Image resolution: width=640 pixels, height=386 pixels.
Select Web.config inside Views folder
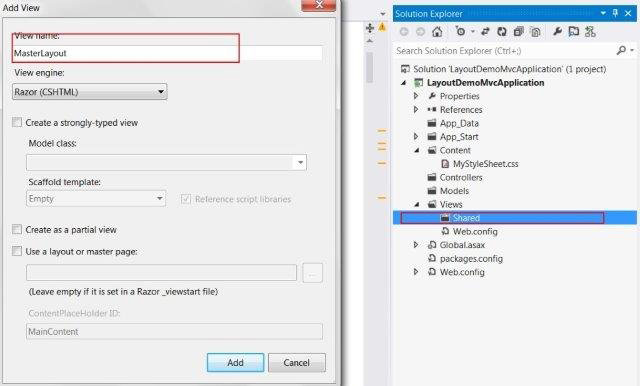tap(475, 231)
